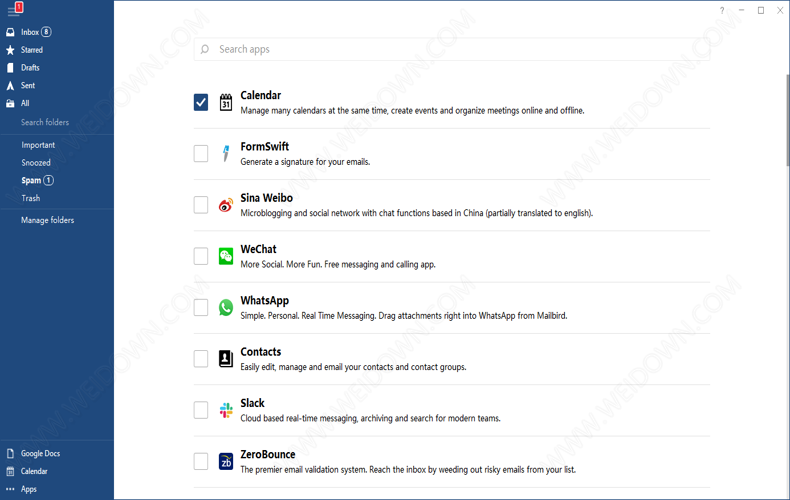Enable the Sina Weibo checkbox
This screenshot has width=790, height=500.
[x=201, y=205]
